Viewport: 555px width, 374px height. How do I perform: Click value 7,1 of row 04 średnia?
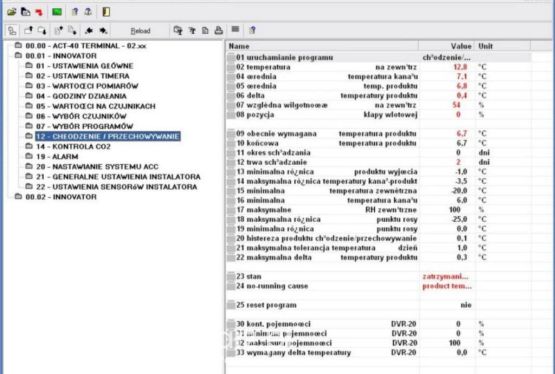462,76
